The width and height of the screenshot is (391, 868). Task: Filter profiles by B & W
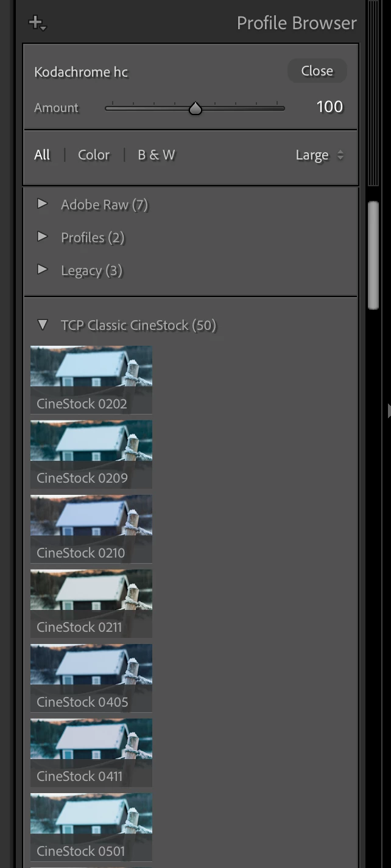click(x=156, y=155)
